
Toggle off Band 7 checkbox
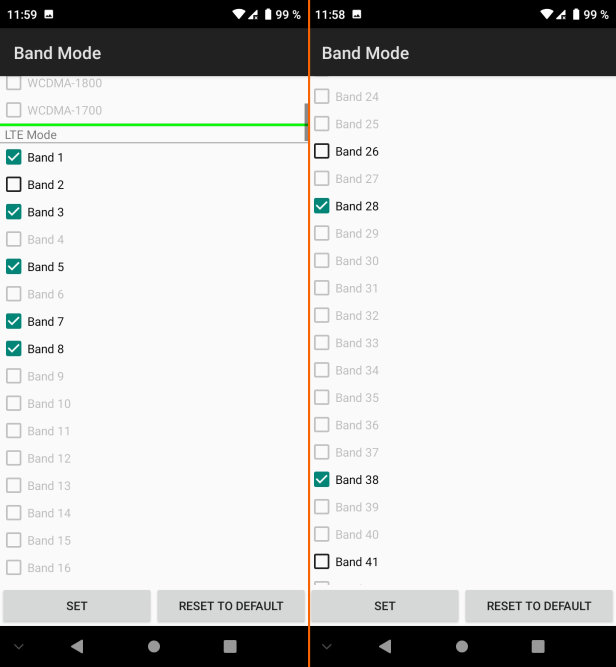coord(14,322)
